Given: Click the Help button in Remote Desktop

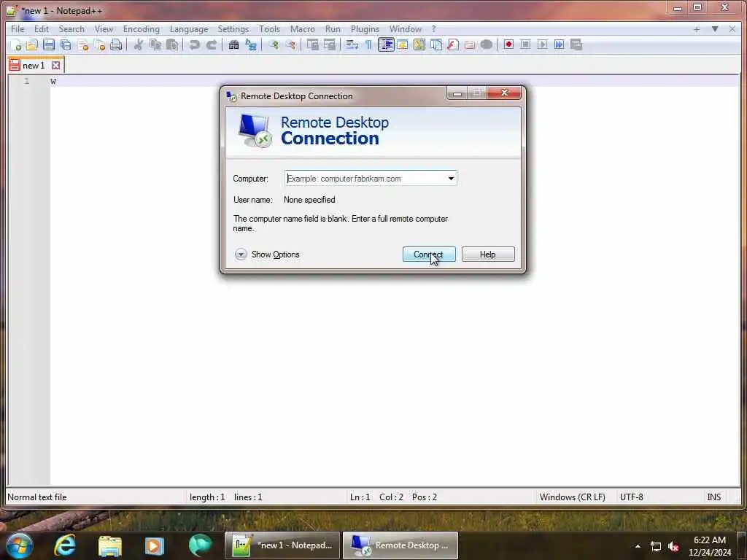Looking at the screenshot, I should 488,254.
